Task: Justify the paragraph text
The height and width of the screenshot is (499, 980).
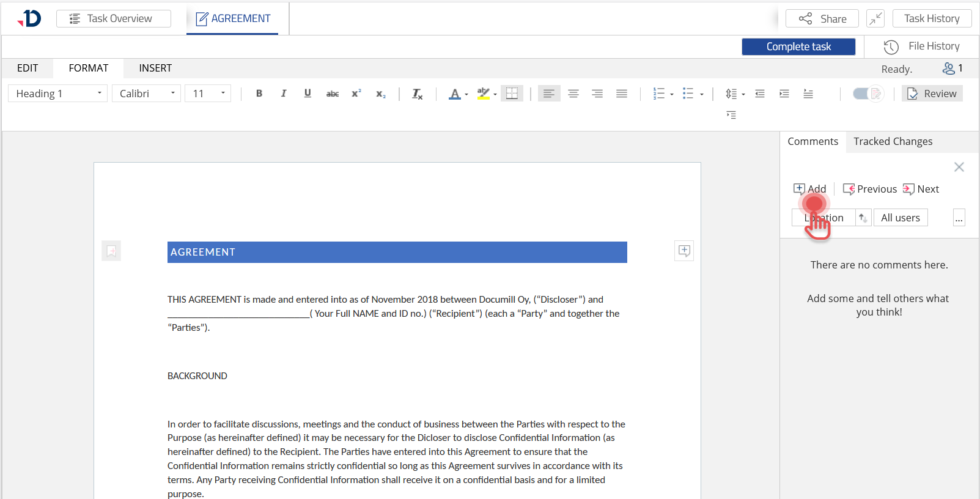Action: pyautogui.click(x=621, y=94)
